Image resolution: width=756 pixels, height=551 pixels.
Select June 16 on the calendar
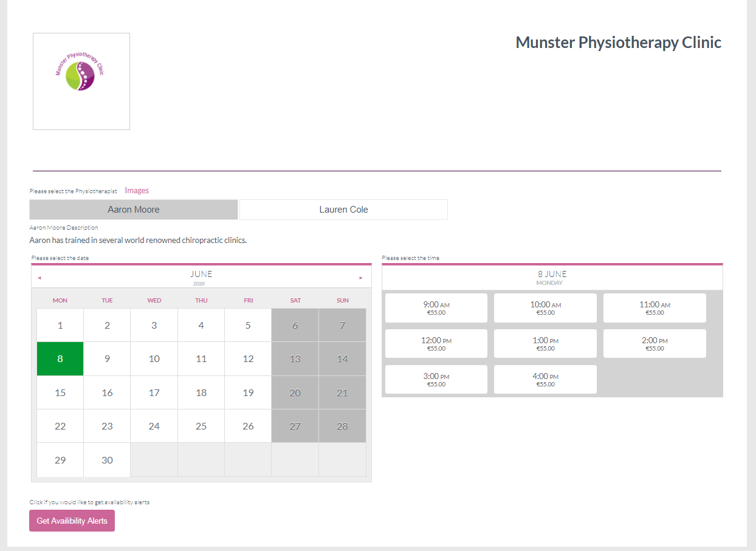coord(107,392)
